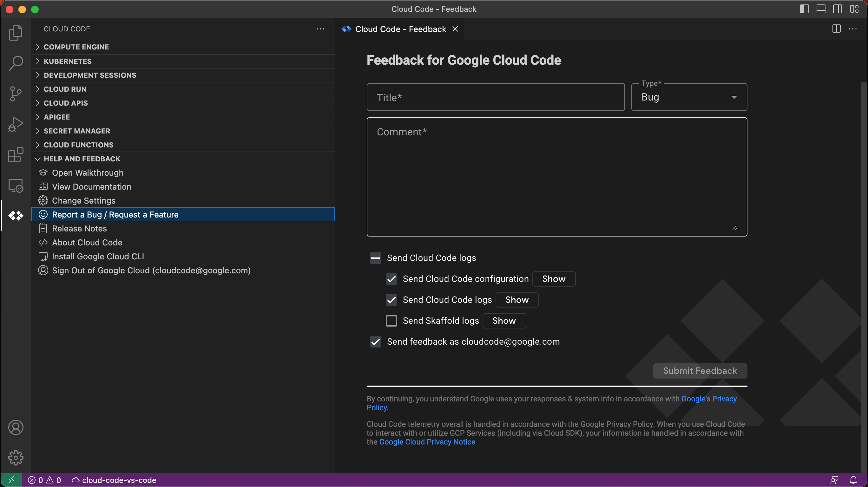Viewport: 868px width, 487px height.
Task: Close the Cloud Code - Feedback tab
Action: pyautogui.click(x=455, y=29)
